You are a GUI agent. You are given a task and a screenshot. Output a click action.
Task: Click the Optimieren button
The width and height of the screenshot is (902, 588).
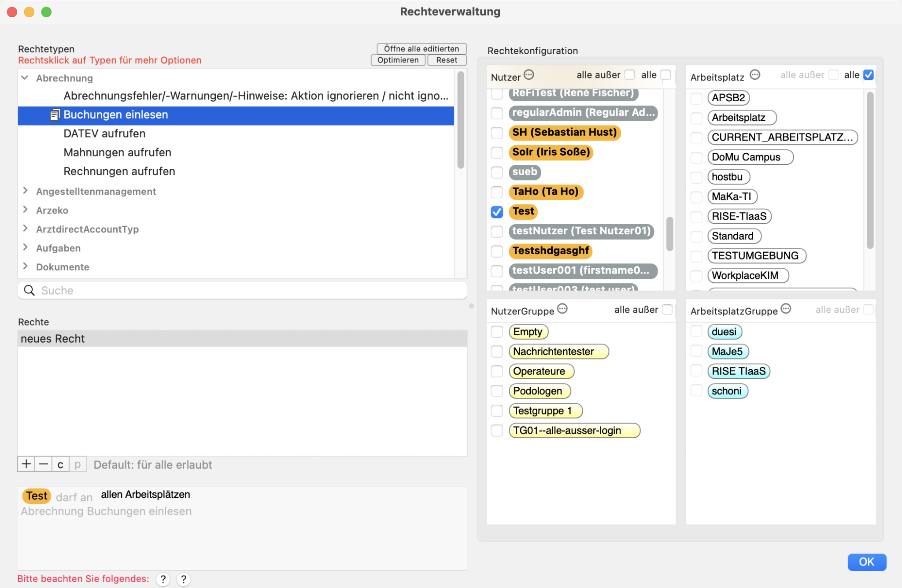pos(398,60)
